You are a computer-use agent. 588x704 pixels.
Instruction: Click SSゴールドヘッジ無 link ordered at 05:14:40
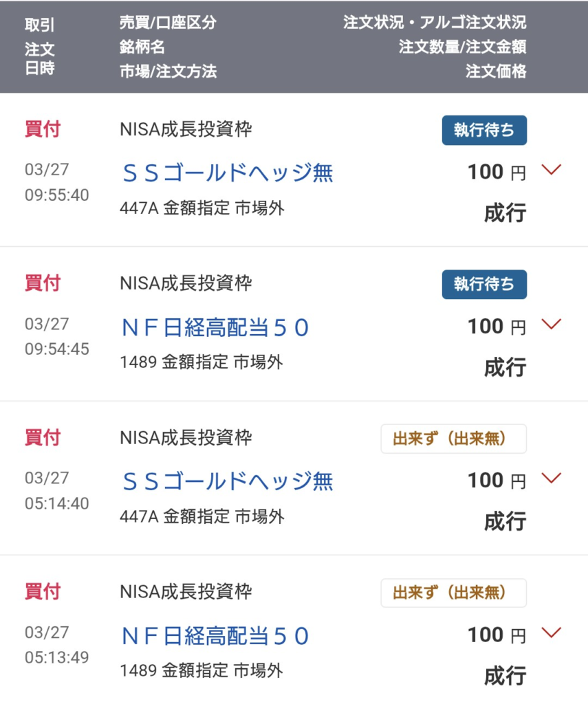(227, 481)
